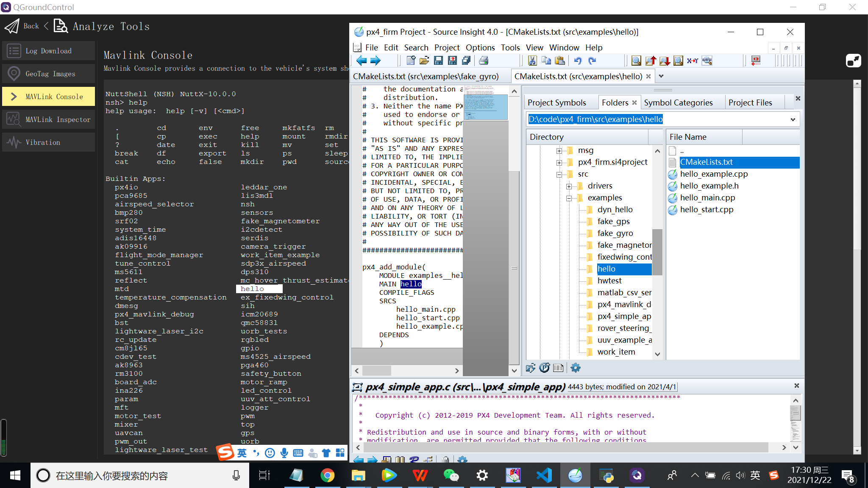Click the Undo toolbar icon

pos(578,61)
